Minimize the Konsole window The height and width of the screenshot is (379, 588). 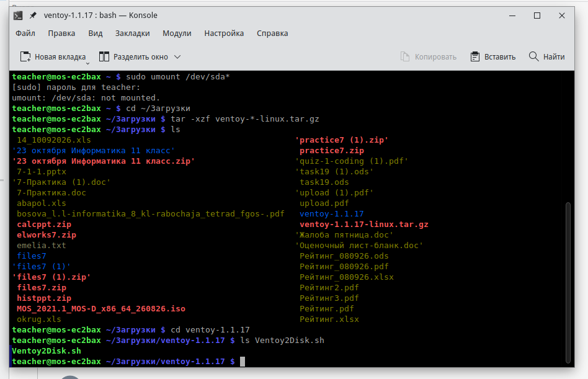point(512,16)
